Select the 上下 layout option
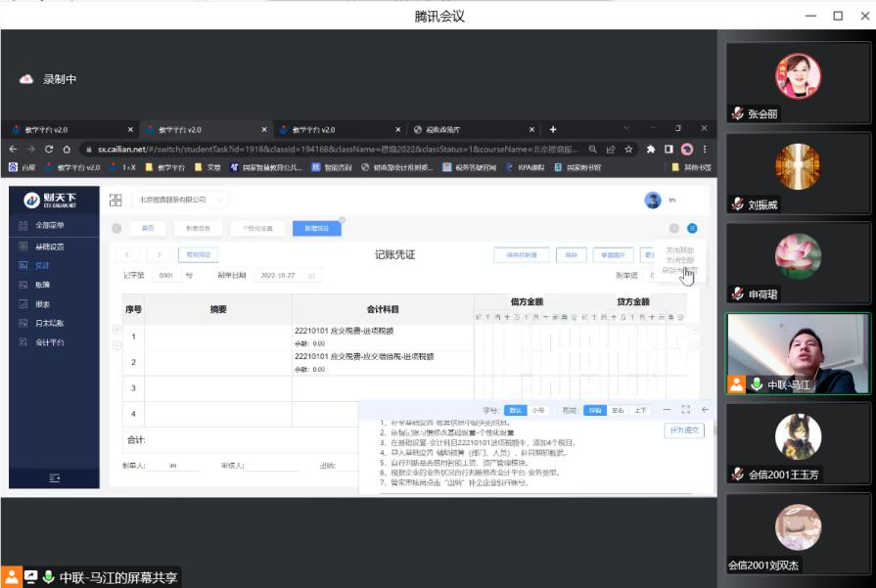876x588 pixels. (640, 410)
